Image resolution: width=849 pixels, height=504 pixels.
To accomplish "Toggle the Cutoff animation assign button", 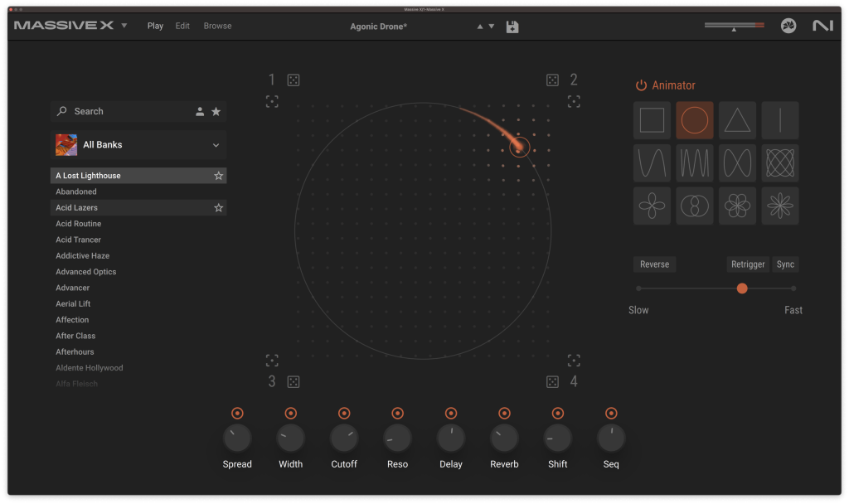I will (x=344, y=413).
